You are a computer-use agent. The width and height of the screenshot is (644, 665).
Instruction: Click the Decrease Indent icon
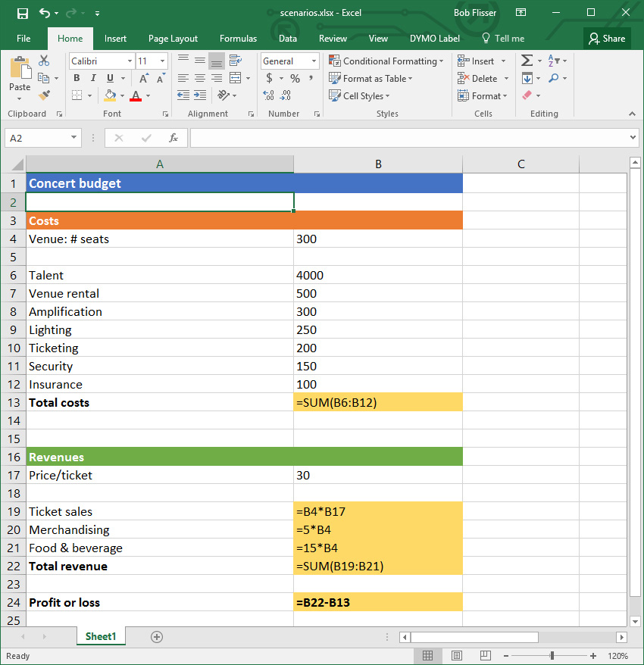click(x=183, y=95)
